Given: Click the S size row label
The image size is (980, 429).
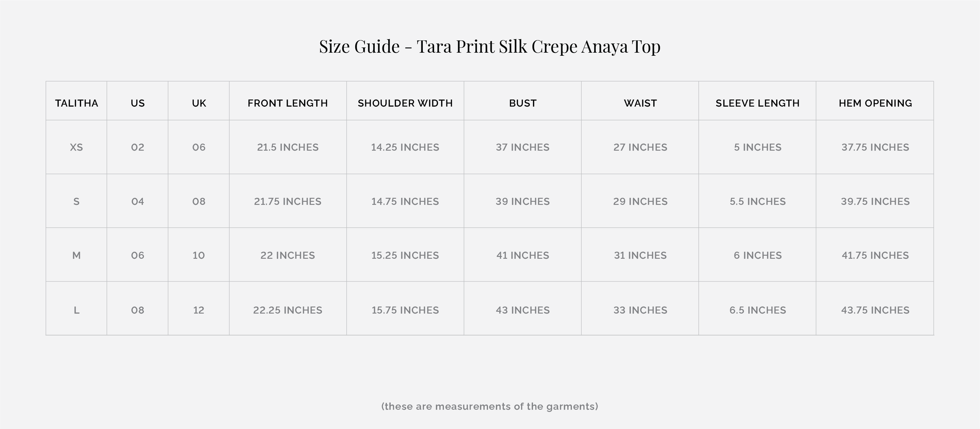Looking at the screenshot, I should point(77,201).
